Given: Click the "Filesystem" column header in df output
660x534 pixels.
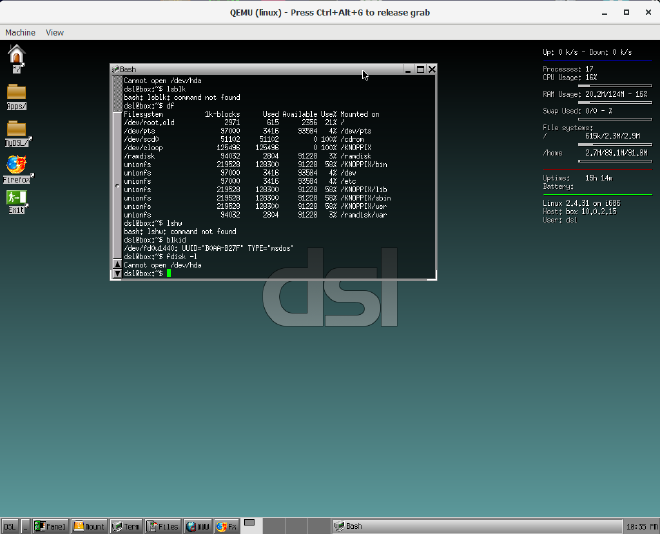Looking at the screenshot, I should click(143, 114).
